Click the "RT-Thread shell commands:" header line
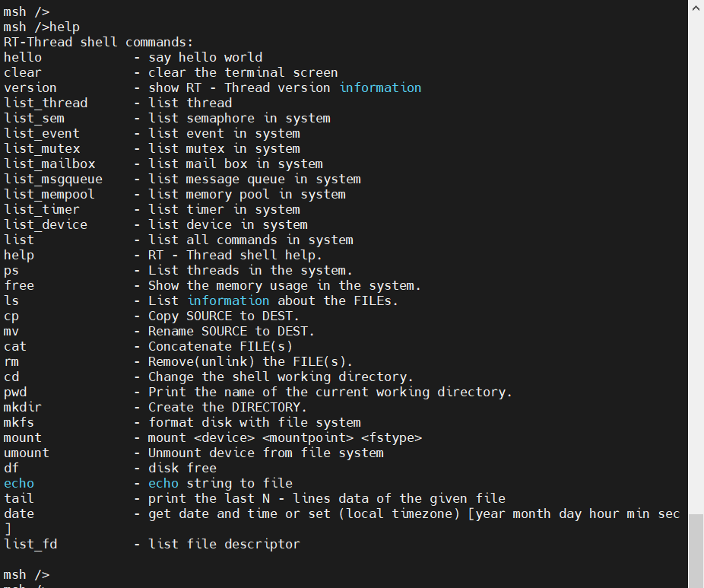 [99, 42]
